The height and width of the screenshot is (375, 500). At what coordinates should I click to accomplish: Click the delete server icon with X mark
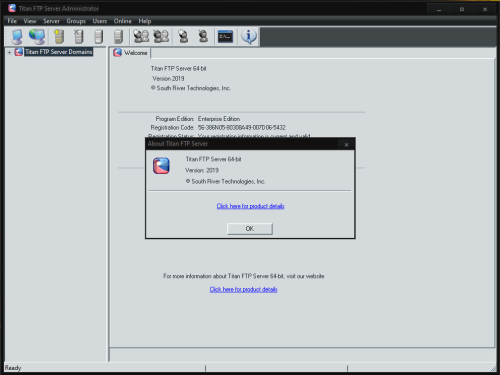[x=79, y=36]
